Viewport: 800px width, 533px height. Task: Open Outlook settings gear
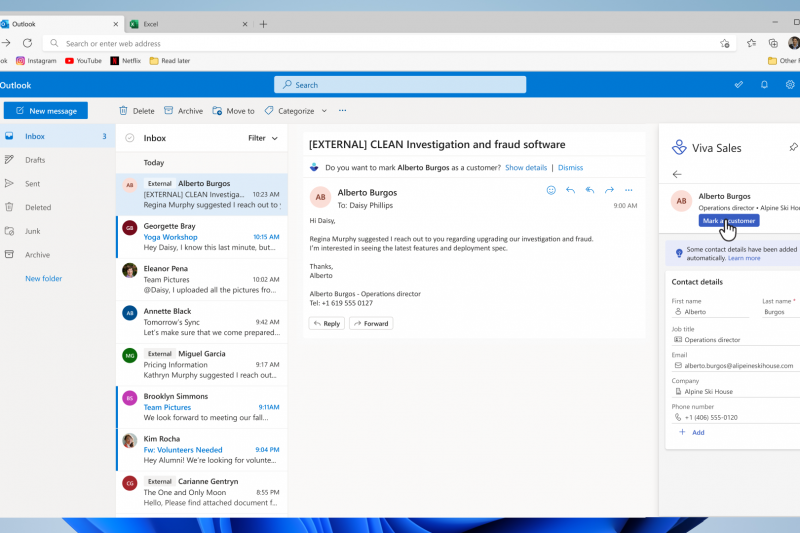[x=790, y=85]
